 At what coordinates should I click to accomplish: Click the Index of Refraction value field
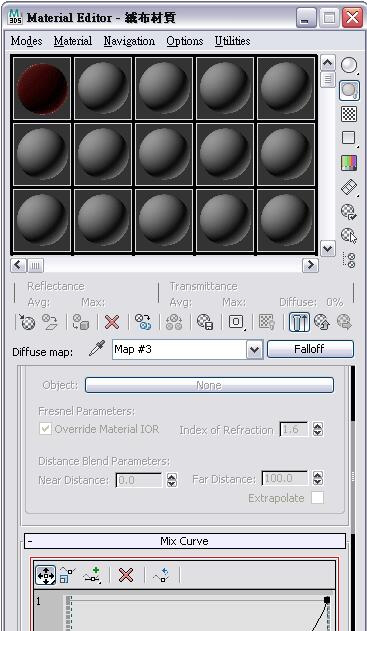point(294,430)
